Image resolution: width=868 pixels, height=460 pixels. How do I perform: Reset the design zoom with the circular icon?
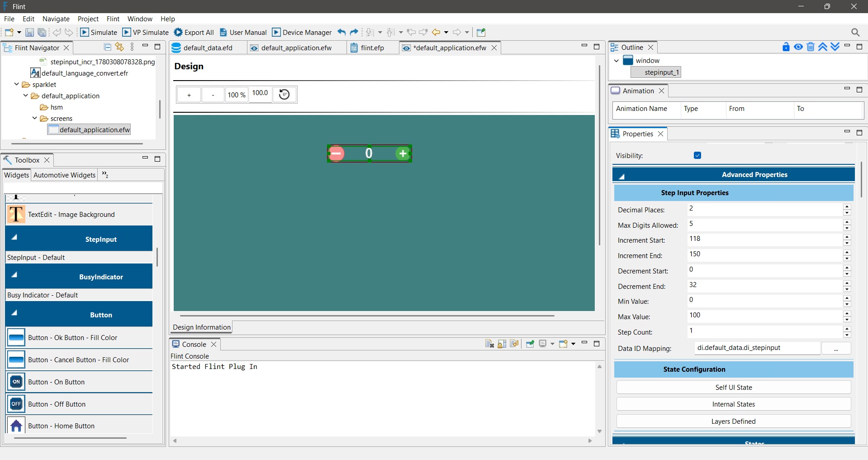[x=285, y=94]
